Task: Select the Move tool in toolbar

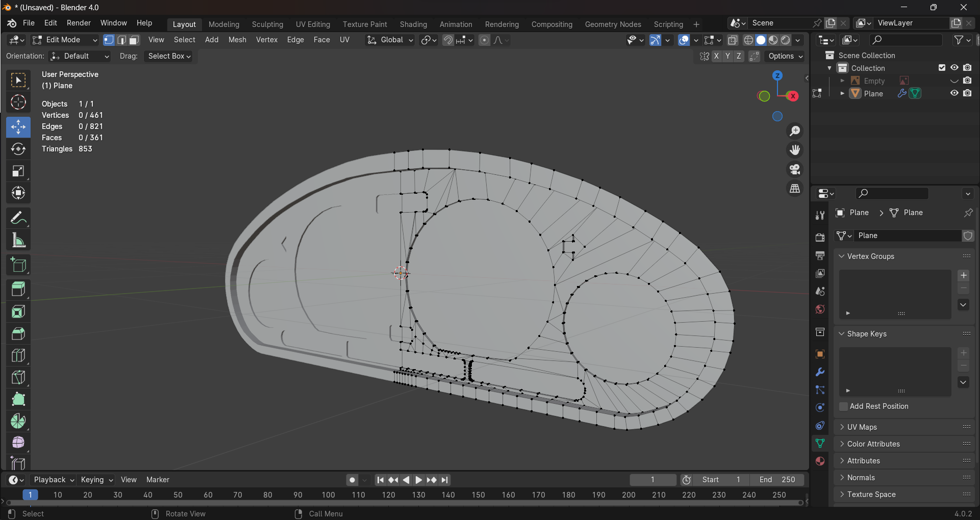Action: tap(18, 127)
